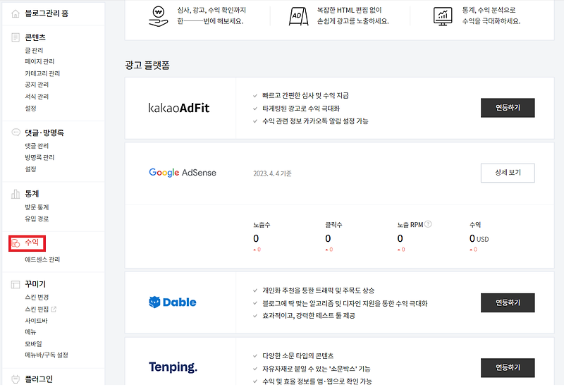This screenshot has width=564, height=392.
Task: Click the monitor chart icon in banner
Action: [x=443, y=16]
